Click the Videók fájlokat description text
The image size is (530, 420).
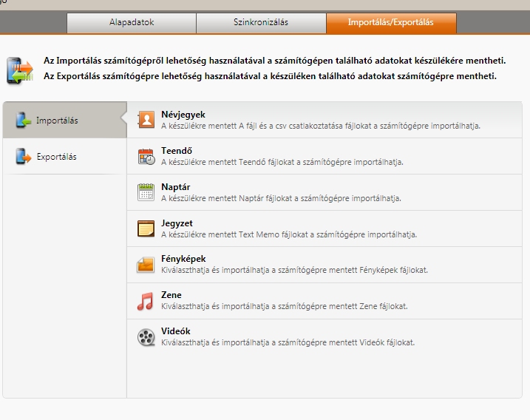click(288, 342)
